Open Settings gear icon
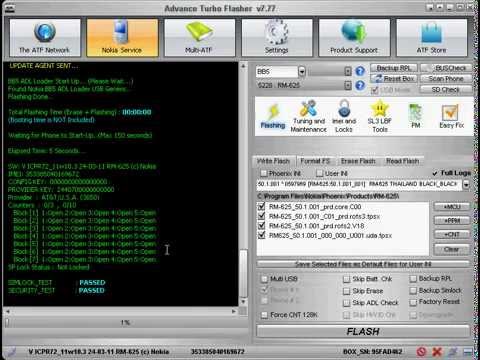This screenshot has height=360, width=480. pyautogui.click(x=277, y=37)
